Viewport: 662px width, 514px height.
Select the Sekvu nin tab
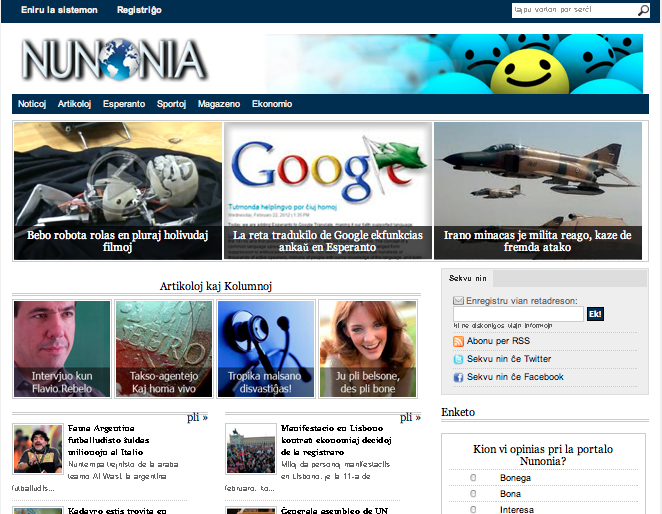point(467,278)
